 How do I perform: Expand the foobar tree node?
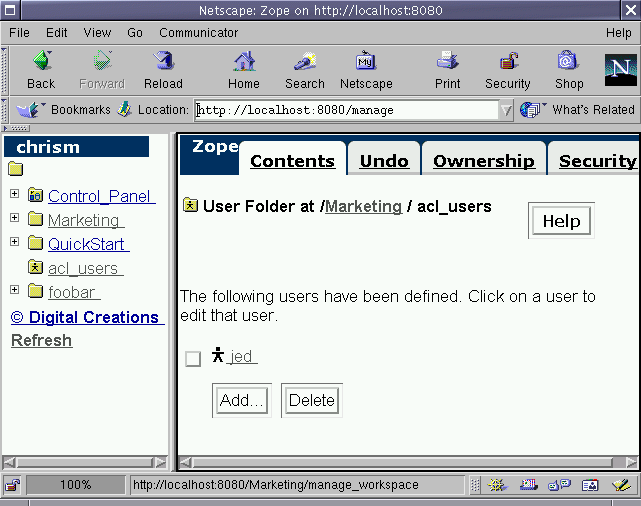pyautogui.click(x=14, y=289)
